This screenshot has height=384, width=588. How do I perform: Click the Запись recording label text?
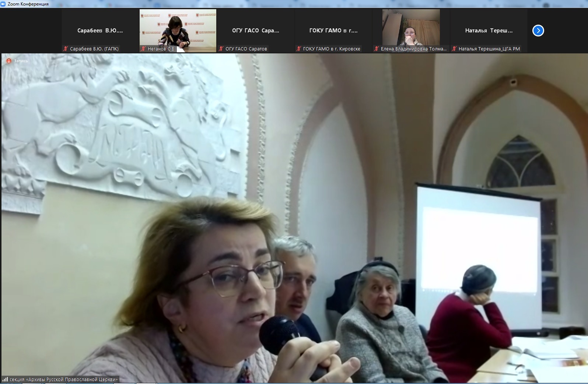21,61
